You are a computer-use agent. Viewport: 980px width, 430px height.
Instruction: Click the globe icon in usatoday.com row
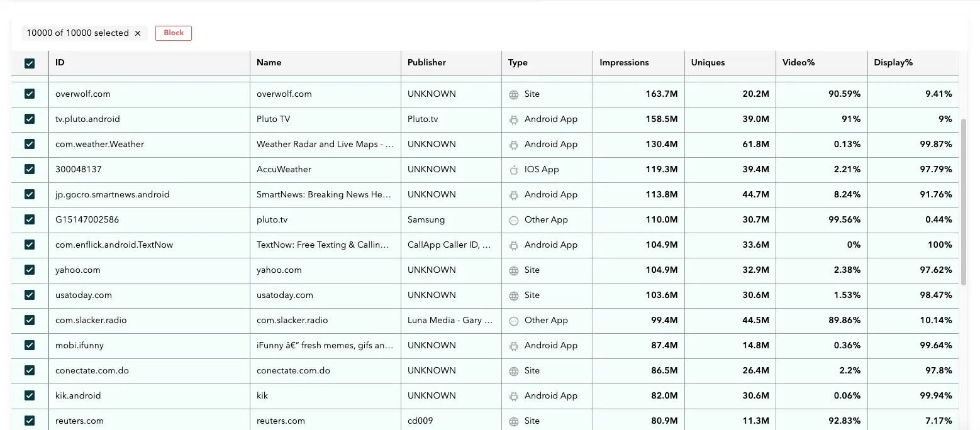point(514,295)
